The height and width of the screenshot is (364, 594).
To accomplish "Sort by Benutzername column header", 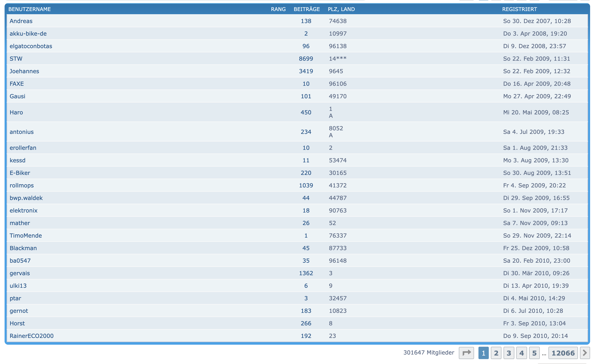I will click(x=29, y=9).
